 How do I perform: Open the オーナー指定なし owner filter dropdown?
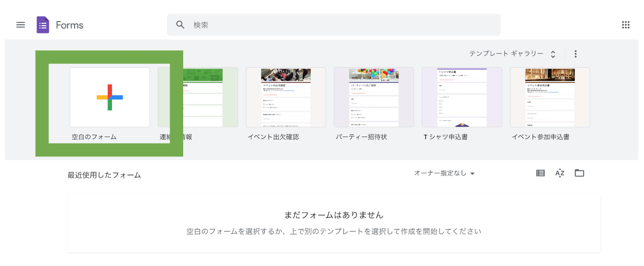[x=444, y=173]
